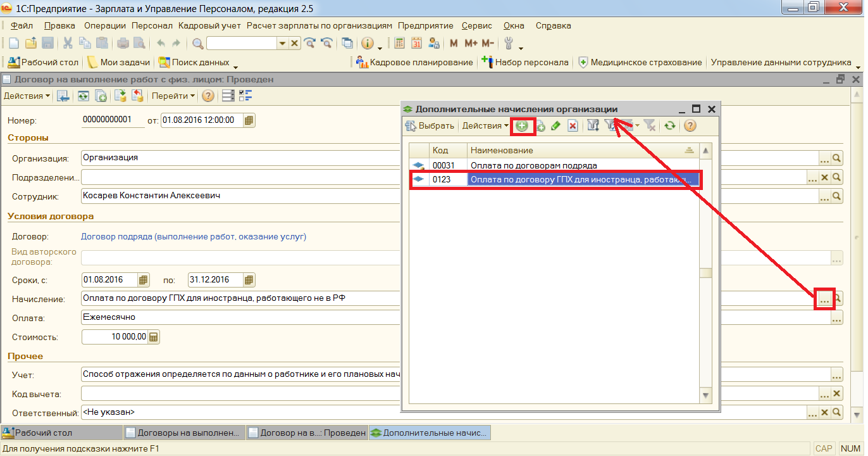The height and width of the screenshot is (456, 868).
Task: Click the accruals list scrollbar down arrow
Action: tap(706, 395)
